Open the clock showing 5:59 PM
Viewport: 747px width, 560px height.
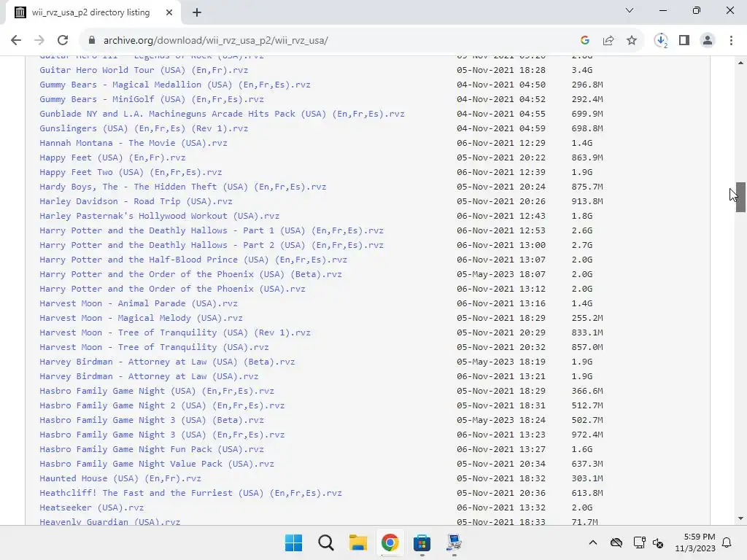695,542
